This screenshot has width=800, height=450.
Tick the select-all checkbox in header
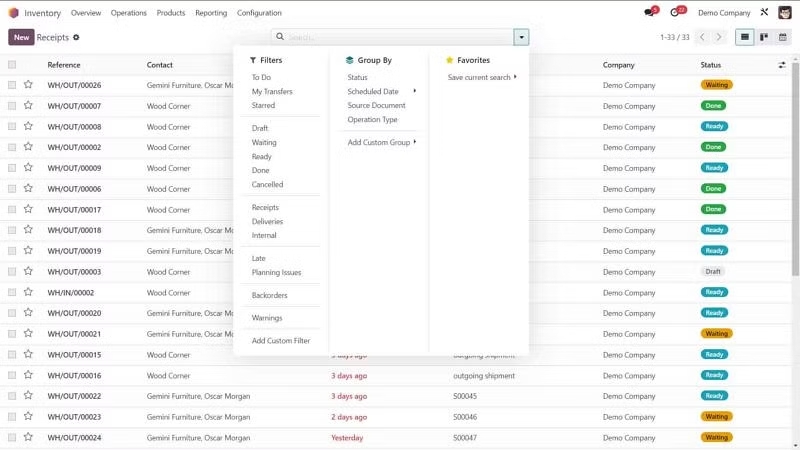[x=12, y=65]
